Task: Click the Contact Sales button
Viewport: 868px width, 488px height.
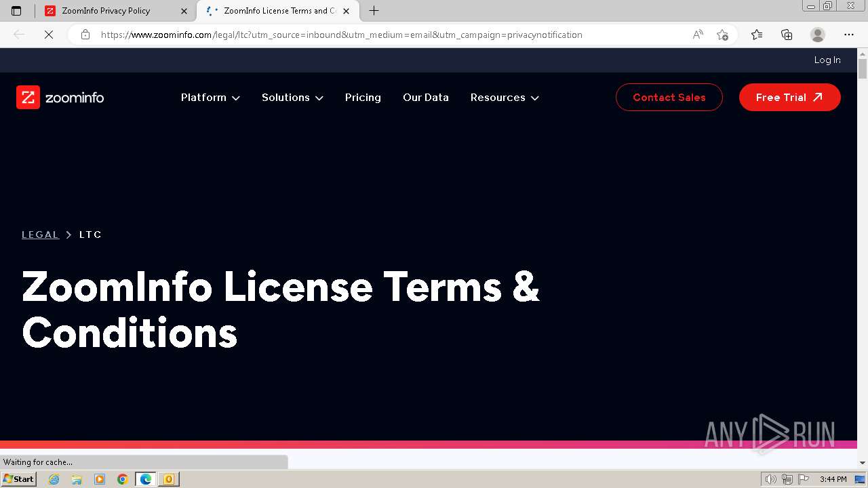Action: tap(669, 98)
